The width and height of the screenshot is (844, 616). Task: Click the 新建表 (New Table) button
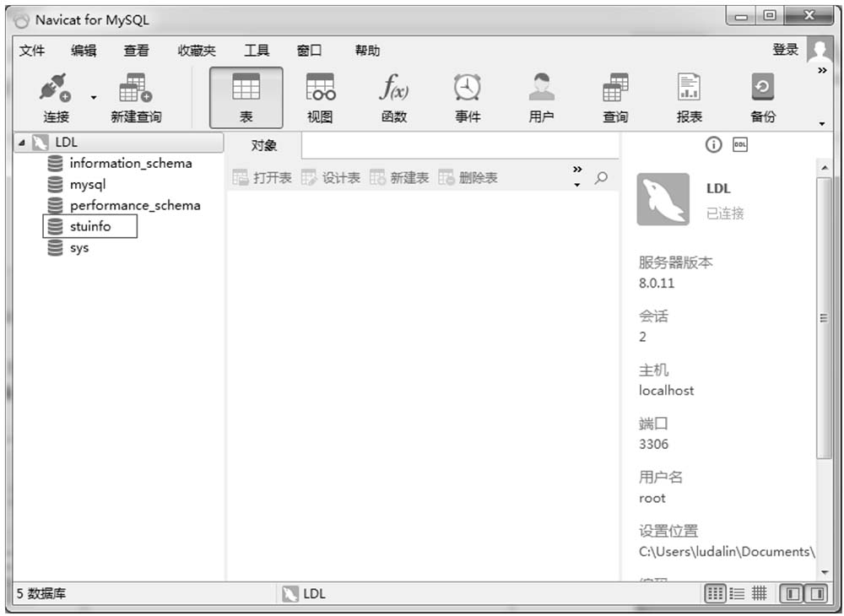coord(399,177)
